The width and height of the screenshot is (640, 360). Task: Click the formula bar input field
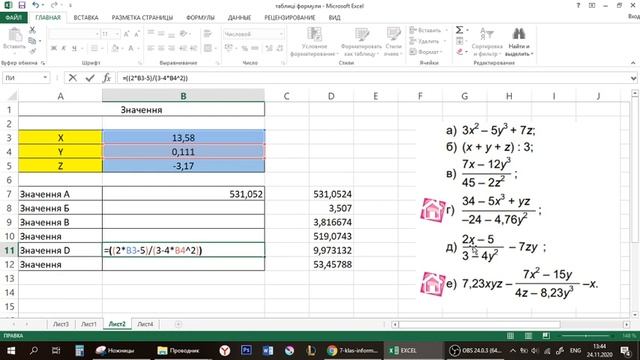click(372, 78)
